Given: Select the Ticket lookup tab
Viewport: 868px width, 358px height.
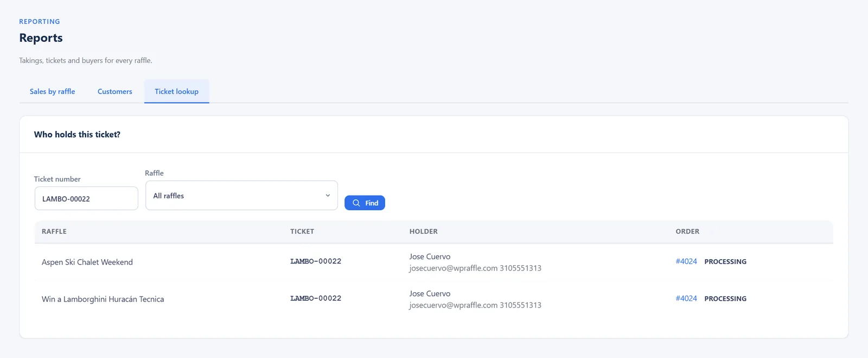Looking at the screenshot, I should point(177,91).
